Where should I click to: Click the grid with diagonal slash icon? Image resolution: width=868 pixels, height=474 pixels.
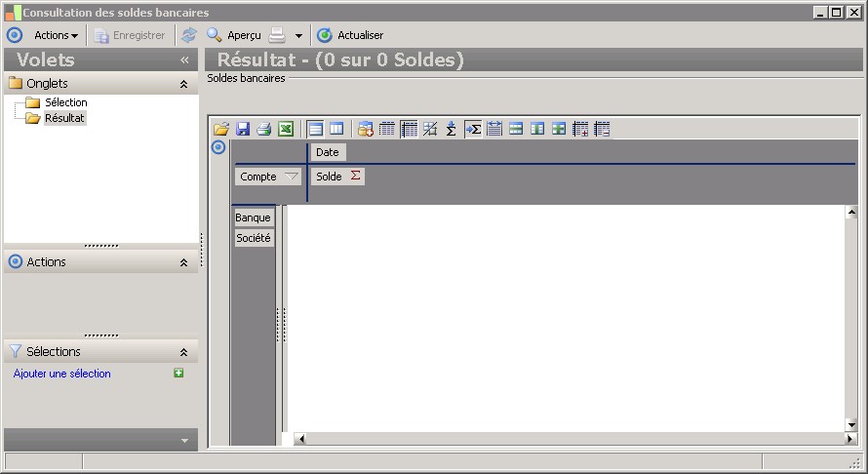pos(430,129)
